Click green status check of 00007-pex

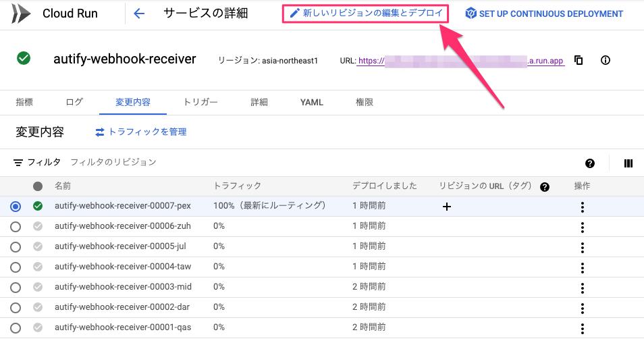click(x=38, y=206)
